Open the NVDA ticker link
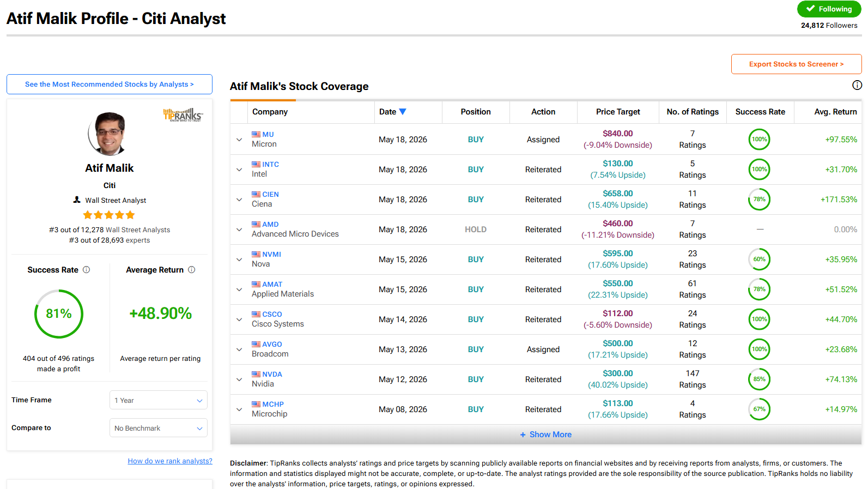This screenshot has width=868, height=489. tap(272, 374)
